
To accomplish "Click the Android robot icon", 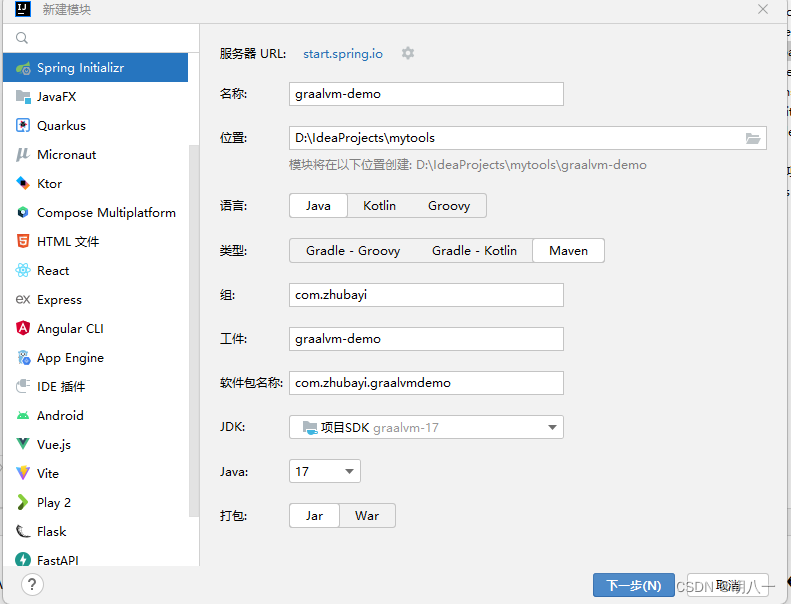I will (23, 415).
